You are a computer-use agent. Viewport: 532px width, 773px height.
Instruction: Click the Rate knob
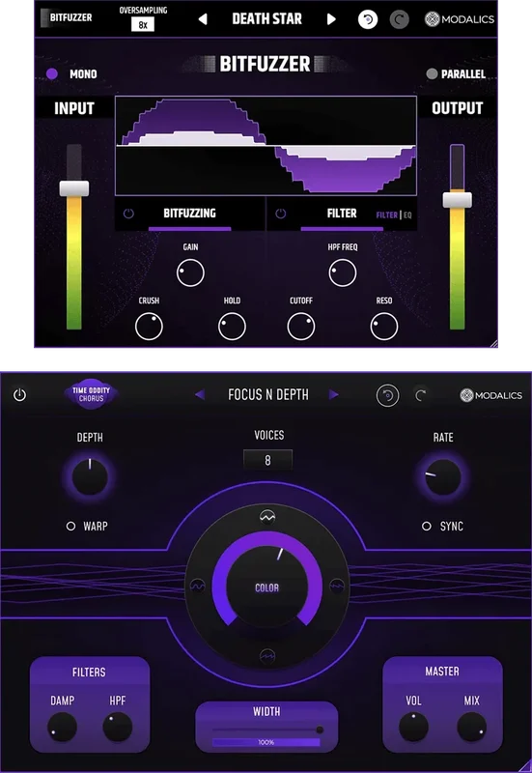(443, 476)
